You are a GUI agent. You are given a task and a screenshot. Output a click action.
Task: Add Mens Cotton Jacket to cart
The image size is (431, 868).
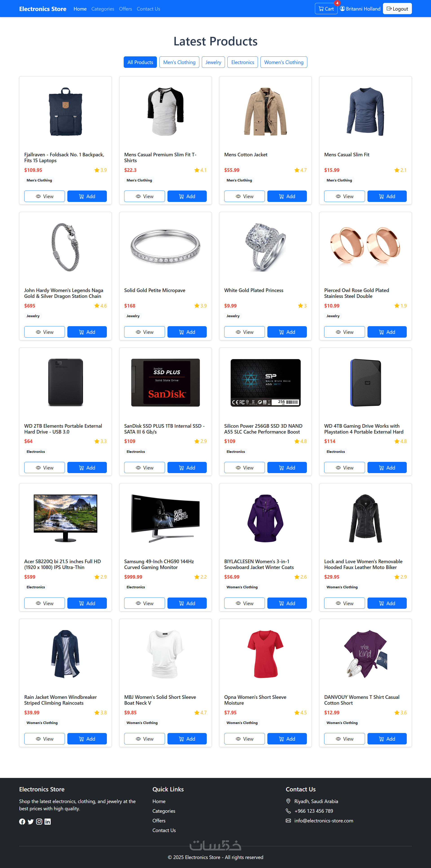coord(287,196)
